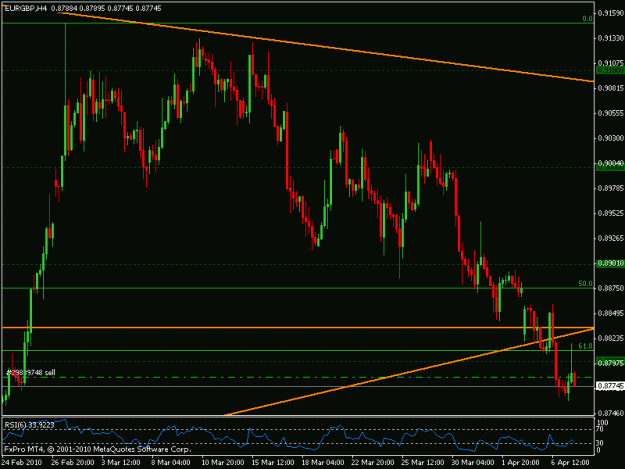Click the 0.90555 price axis value
This screenshot has width=625, height=469.
(611, 113)
